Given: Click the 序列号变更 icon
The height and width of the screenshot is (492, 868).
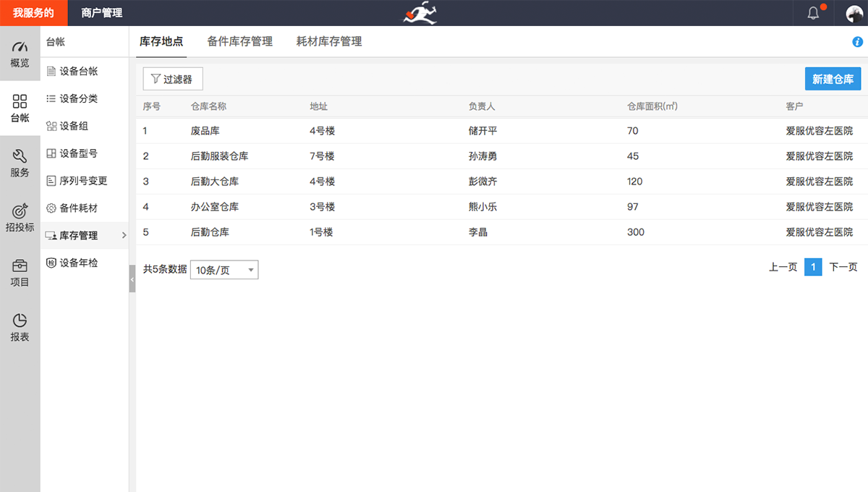Looking at the screenshot, I should [51, 181].
